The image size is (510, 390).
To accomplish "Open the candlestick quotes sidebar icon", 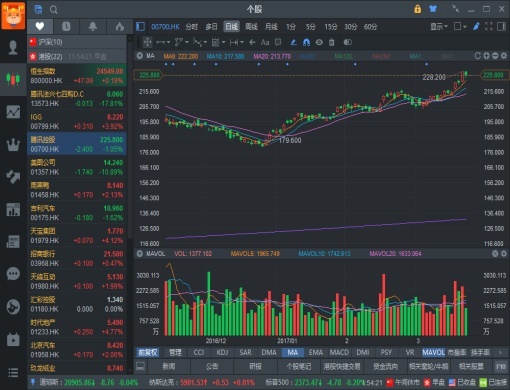I will (13, 79).
